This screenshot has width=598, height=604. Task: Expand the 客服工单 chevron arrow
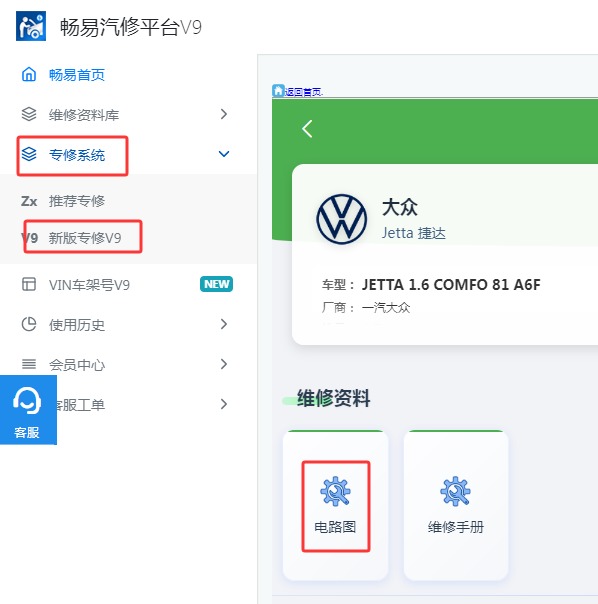point(224,404)
